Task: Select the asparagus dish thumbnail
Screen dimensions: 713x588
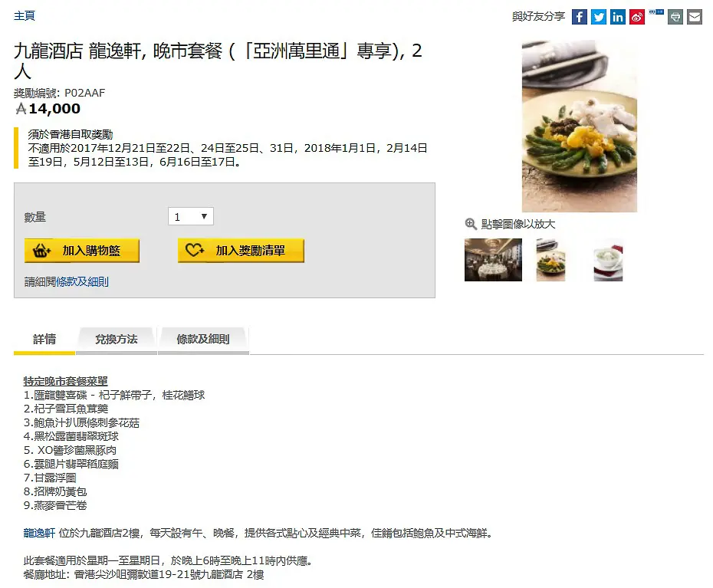Action: (x=550, y=260)
